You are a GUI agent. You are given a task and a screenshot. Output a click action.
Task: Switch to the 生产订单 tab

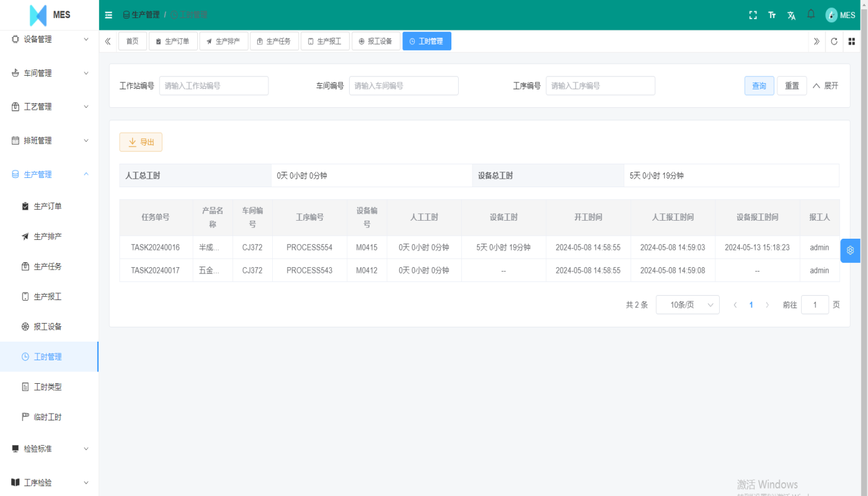(x=173, y=41)
